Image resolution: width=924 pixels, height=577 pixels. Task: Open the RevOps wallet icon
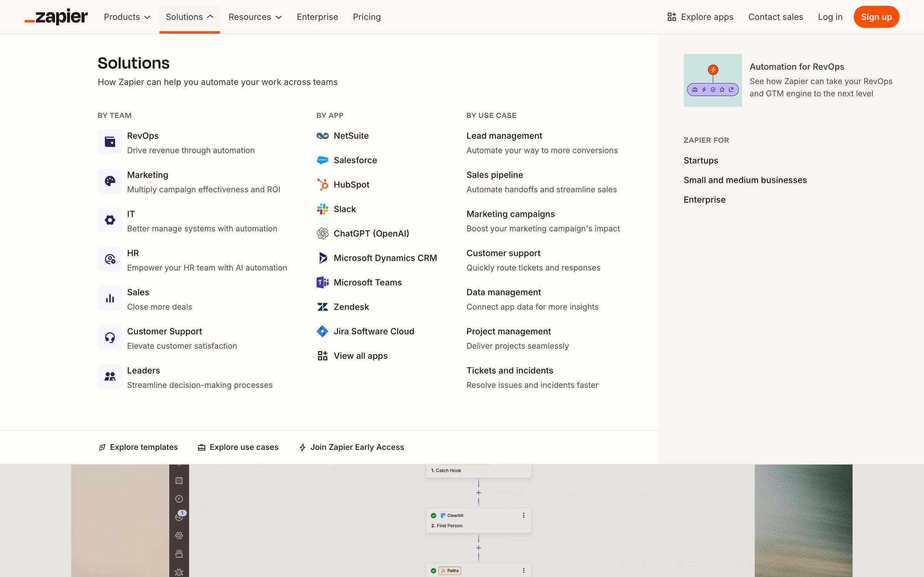tap(110, 142)
